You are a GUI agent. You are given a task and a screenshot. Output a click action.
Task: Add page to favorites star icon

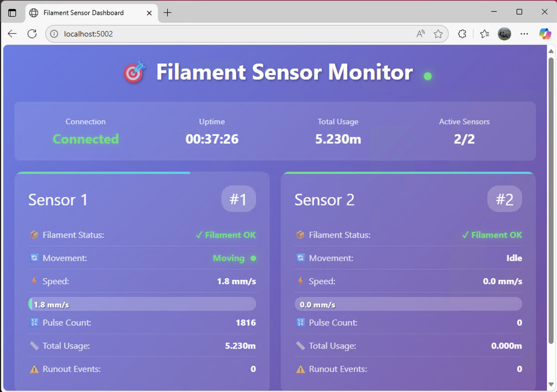click(x=438, y=34)
